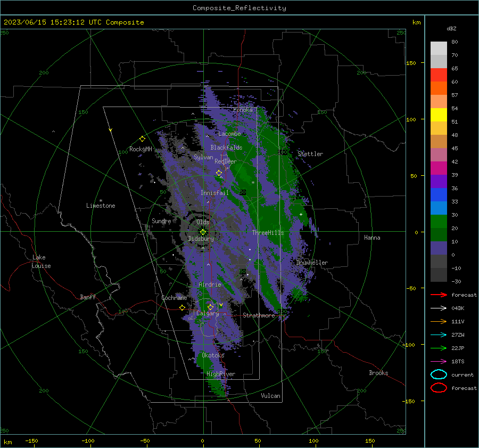Click the yellow 54 dBZ color swatch

pos(439,115)
